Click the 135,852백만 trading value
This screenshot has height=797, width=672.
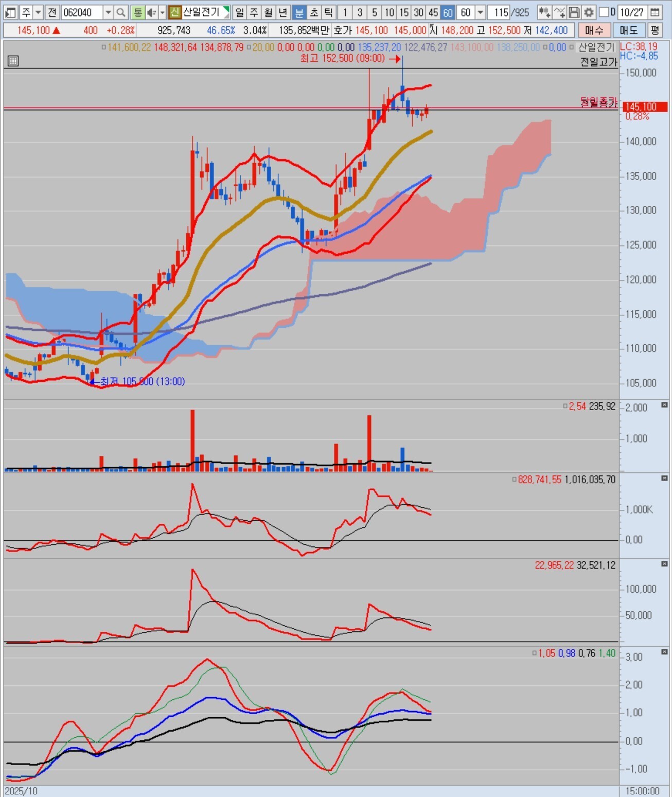click(x=304, y=30)
